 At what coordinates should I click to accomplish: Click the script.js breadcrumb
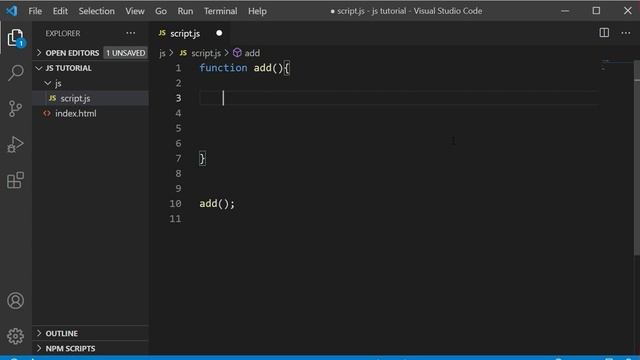pyautogui.click(x=206, y=53)
